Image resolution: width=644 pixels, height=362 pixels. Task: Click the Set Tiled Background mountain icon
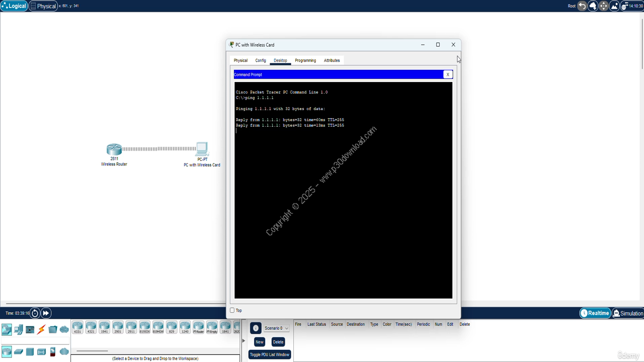point(614,6)
